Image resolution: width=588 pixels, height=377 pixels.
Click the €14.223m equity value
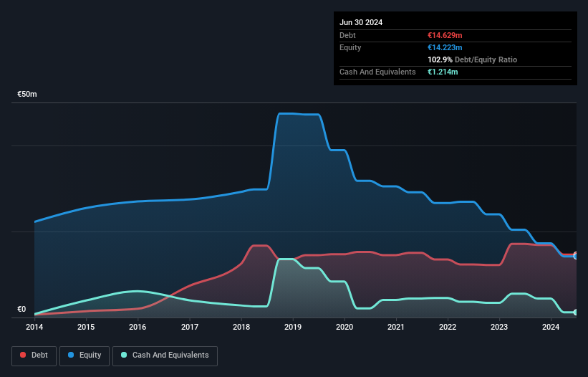point(445,47)
